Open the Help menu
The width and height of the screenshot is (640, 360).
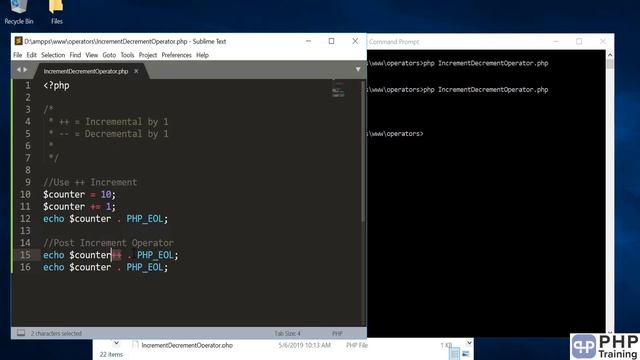[202, 55]
